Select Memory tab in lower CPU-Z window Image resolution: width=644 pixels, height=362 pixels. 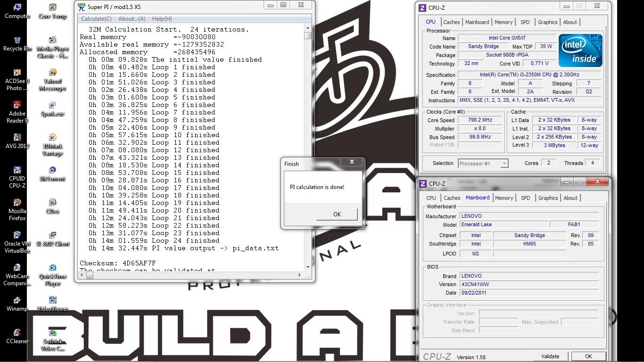(504, 198)
